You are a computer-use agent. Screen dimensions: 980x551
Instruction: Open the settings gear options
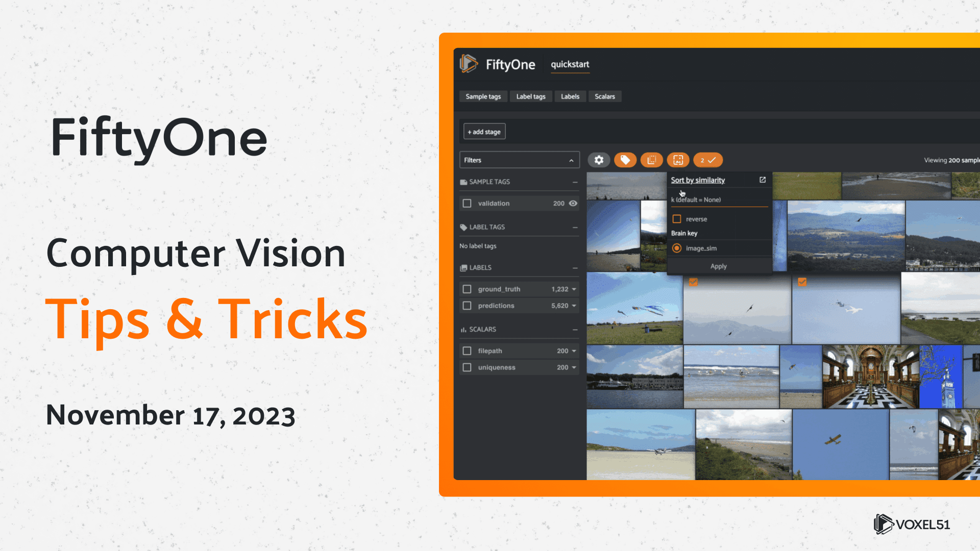(599, 160)
